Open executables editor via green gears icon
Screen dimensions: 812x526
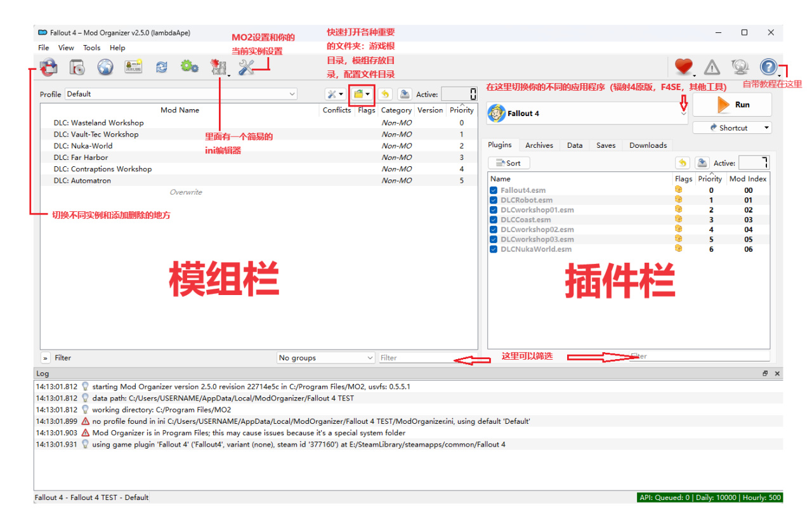point(189,67)
